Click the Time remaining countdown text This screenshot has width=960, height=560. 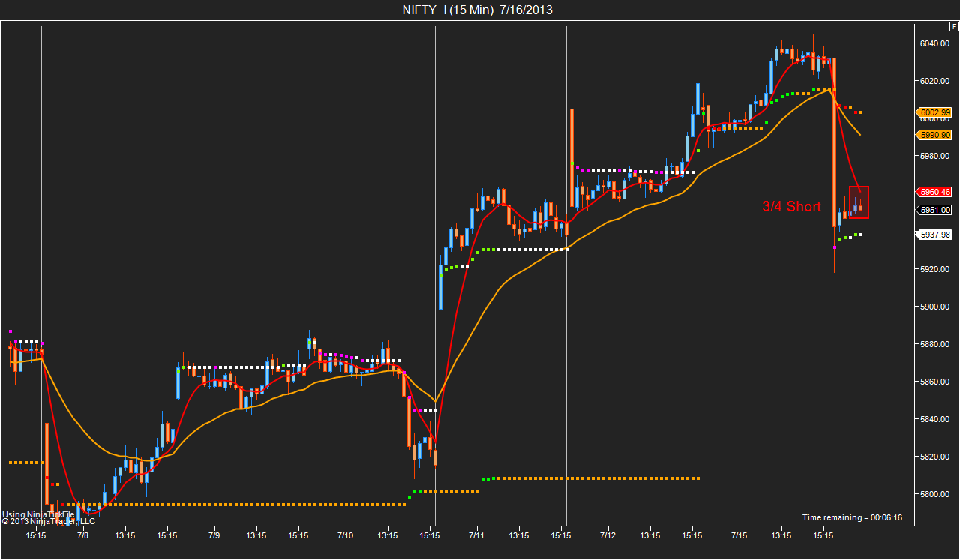click(852, 517)
